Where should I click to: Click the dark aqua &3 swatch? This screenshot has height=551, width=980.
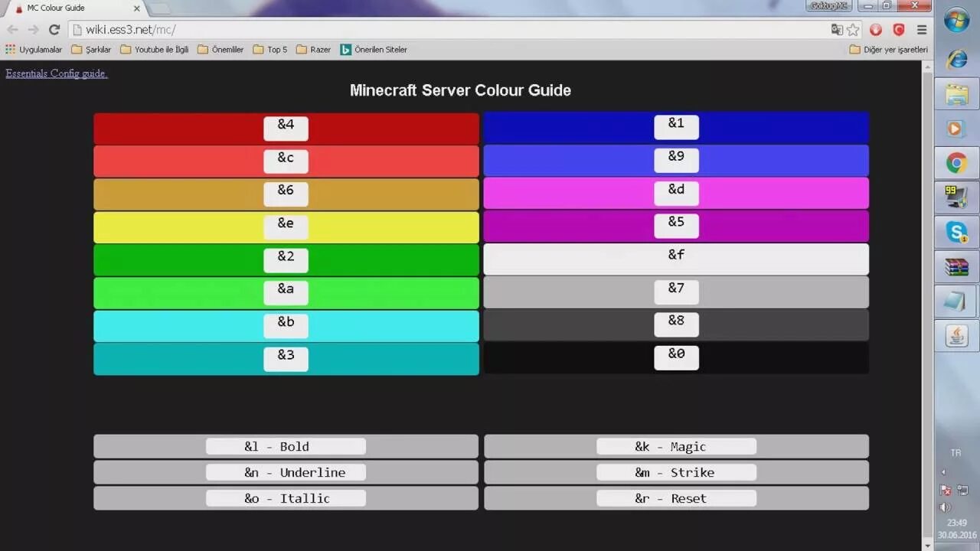click(x=286, y=359)
